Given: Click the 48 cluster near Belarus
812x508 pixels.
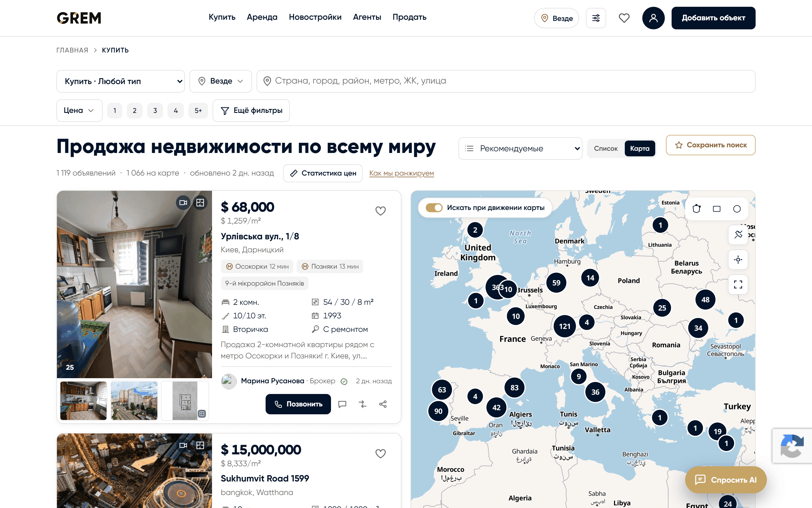Looking at the screenshot, I should click(x=705, y=300).
